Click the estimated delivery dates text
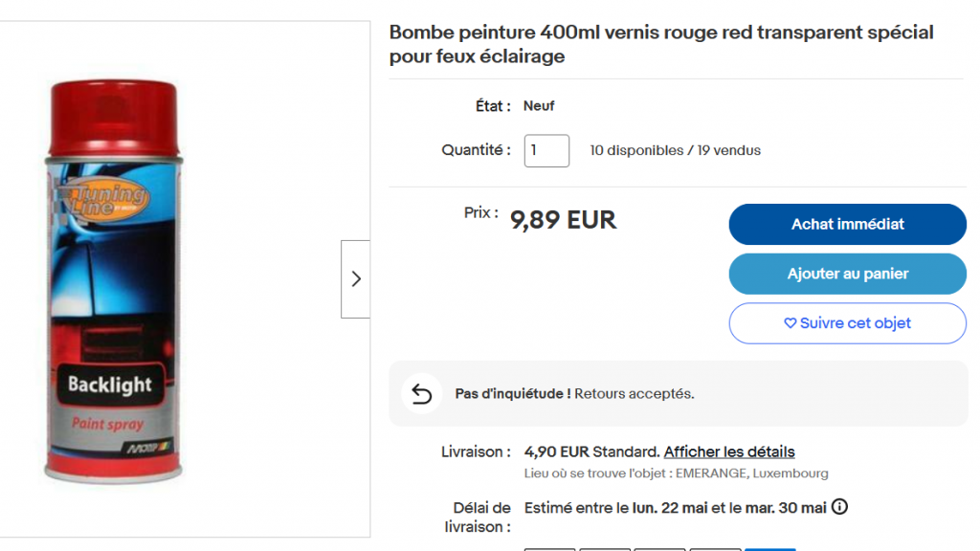 (x=675, y=508)
